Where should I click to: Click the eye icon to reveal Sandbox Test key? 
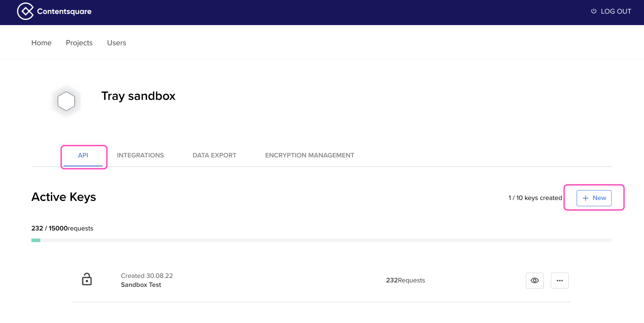point(535,280)
